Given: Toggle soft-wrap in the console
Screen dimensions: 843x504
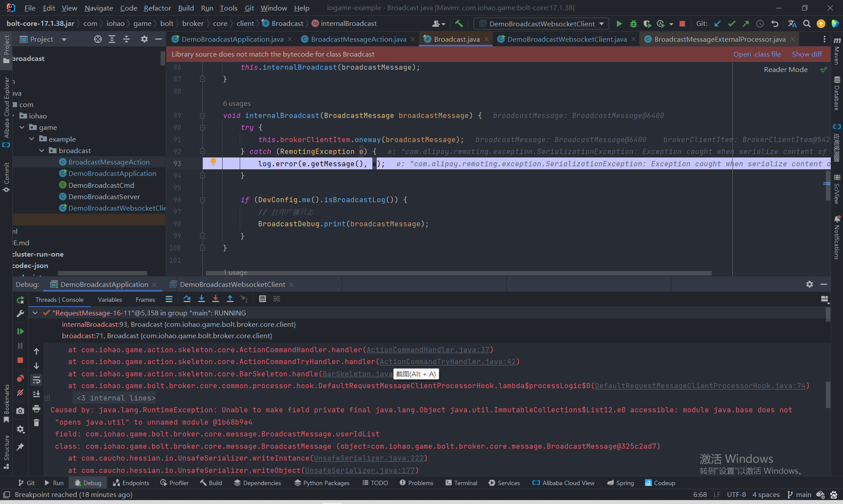Looking at the screenshot, I should pos(36,380).
